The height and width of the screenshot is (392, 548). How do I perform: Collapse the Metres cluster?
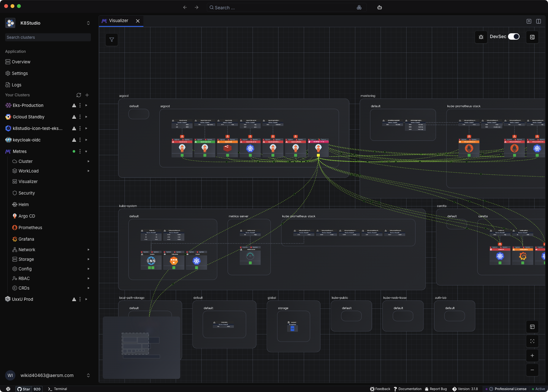point(86,151)
